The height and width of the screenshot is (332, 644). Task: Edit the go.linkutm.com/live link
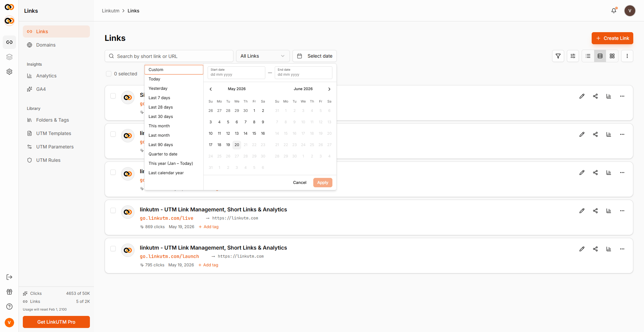[x=582, y=211]
